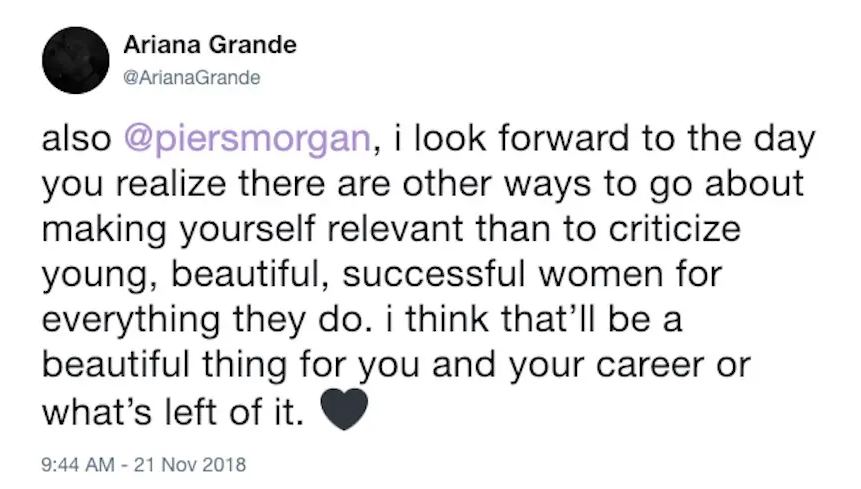
Task: Click the black heart emoji
Action: (344, 409)
